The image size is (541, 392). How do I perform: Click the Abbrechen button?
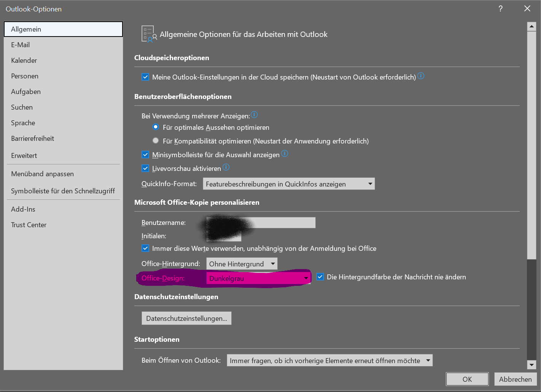[x=516, y=379]
